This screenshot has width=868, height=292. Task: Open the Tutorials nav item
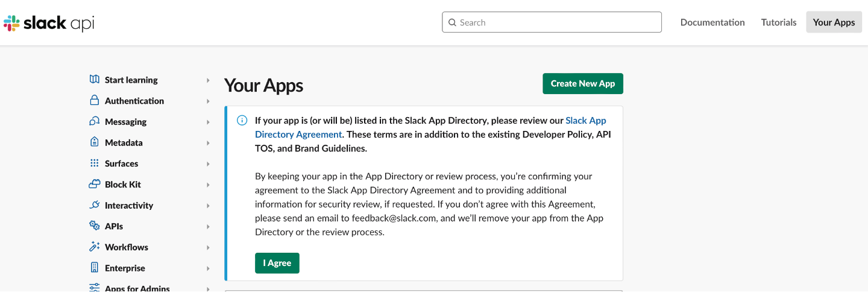pyautogui.click(x=779, y=22)
